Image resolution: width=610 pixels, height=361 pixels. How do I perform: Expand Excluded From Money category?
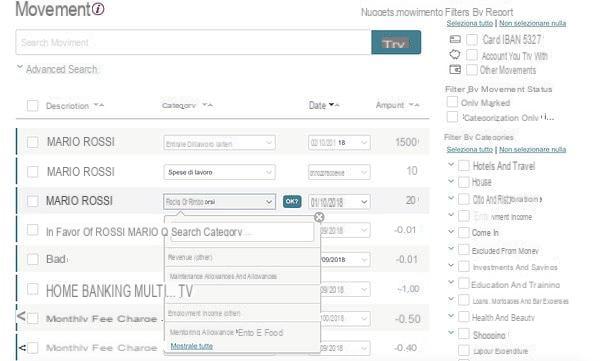[x=451, y=249]
